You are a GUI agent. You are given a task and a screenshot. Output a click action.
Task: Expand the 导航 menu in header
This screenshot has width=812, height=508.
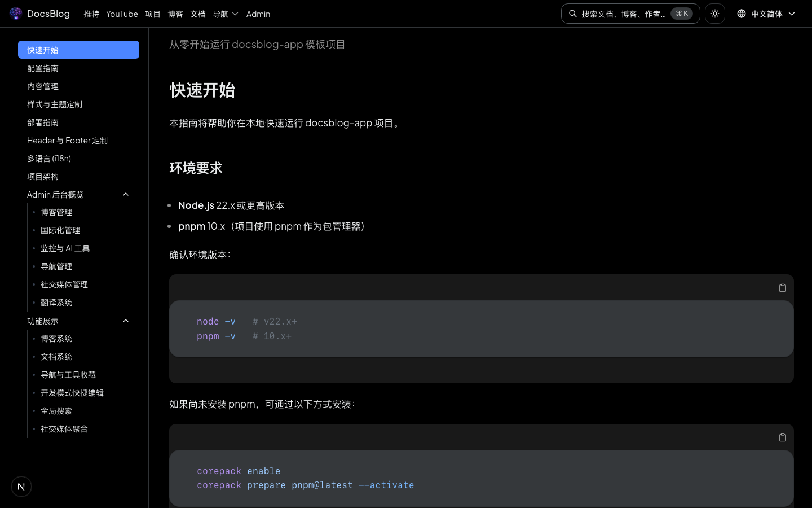(x=225, y=14)
